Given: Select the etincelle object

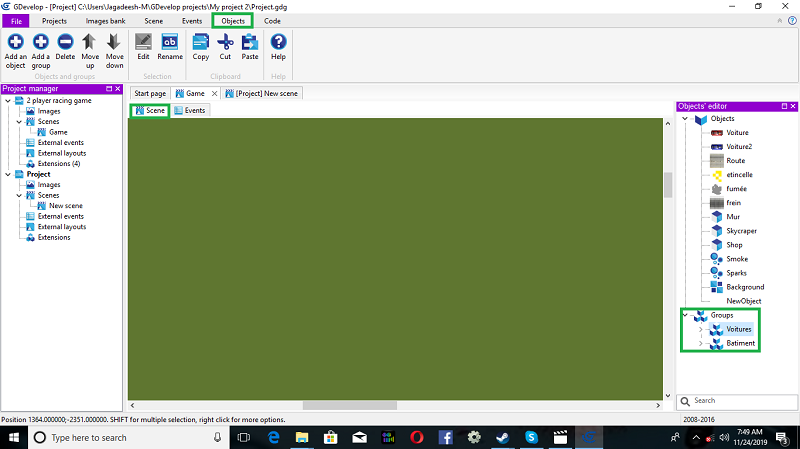Looking at the screenshot, I should coord(739,174).
